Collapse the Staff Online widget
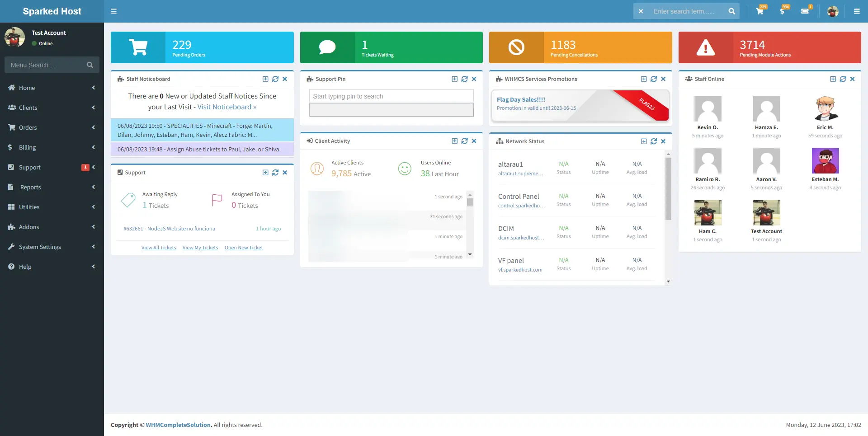This screenshot has height=436, width=868. point(833,79)
